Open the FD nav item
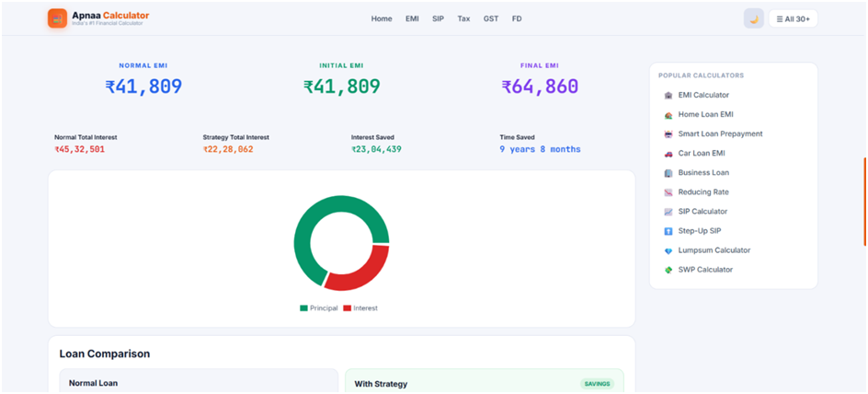Viewport: 868px width, 394px height. 517,18
